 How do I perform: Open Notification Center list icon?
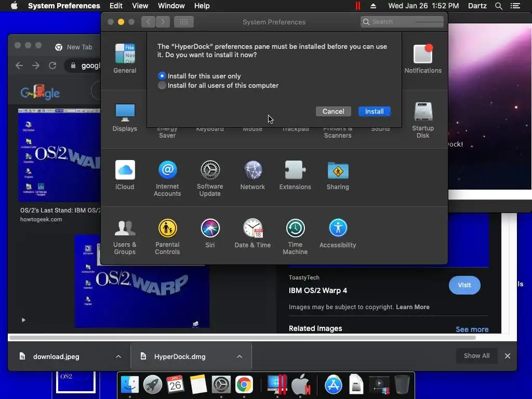(515, 6)
